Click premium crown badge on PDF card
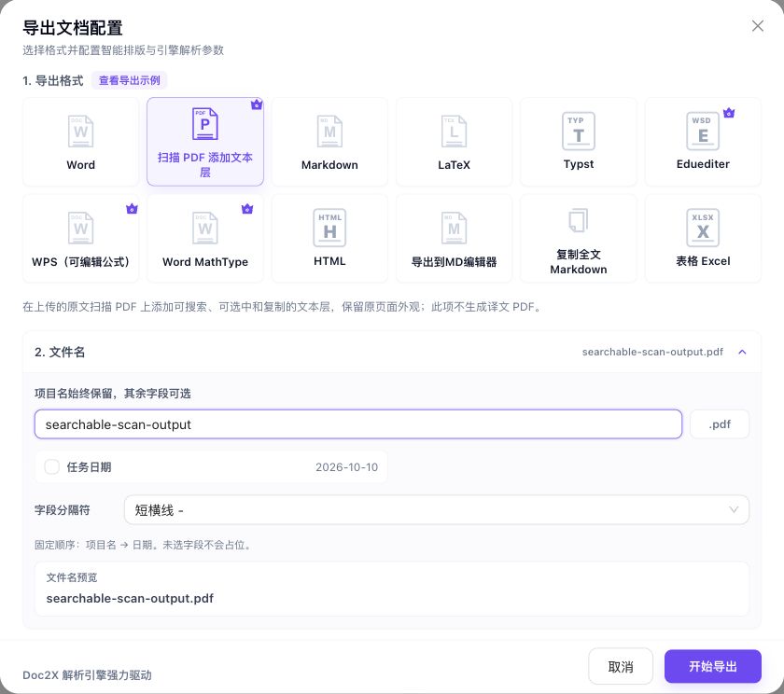The image size is (784, 694). [257, 104]
